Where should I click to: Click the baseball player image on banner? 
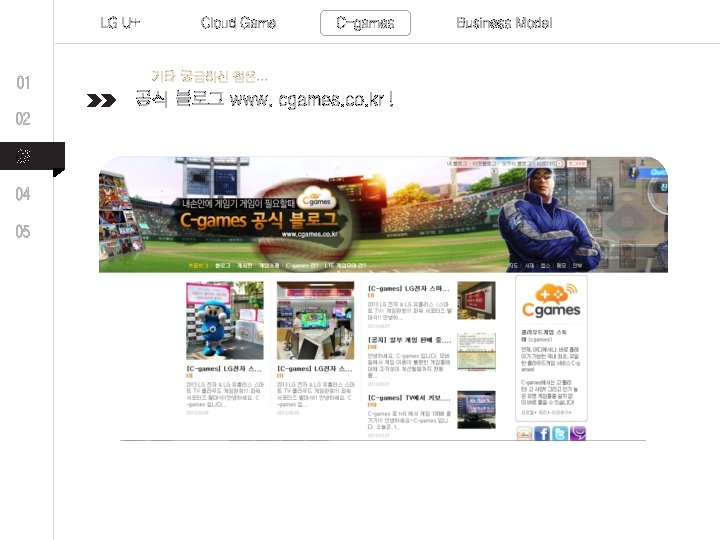(x=549, y=219)
